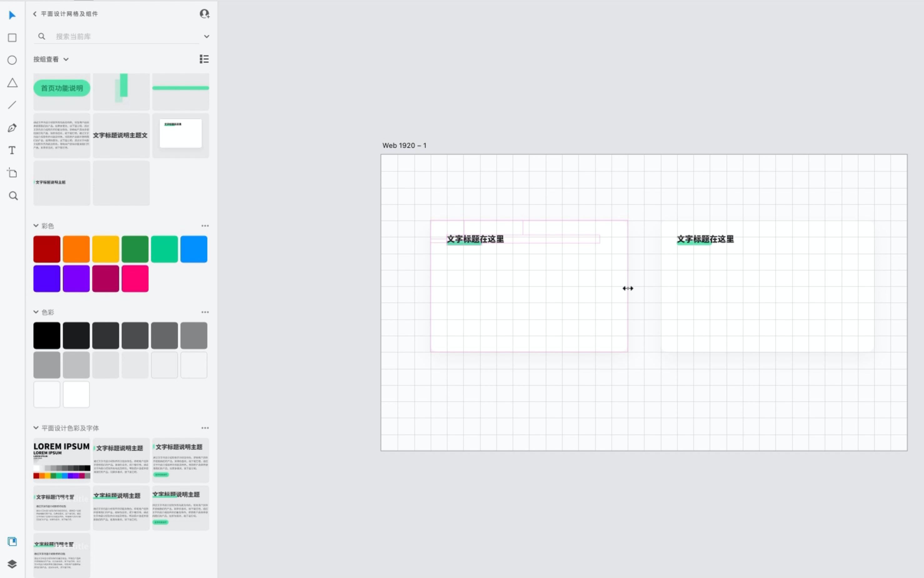Switch to list view icon
This screenshot has height=578, width=924.
(204, 59)
